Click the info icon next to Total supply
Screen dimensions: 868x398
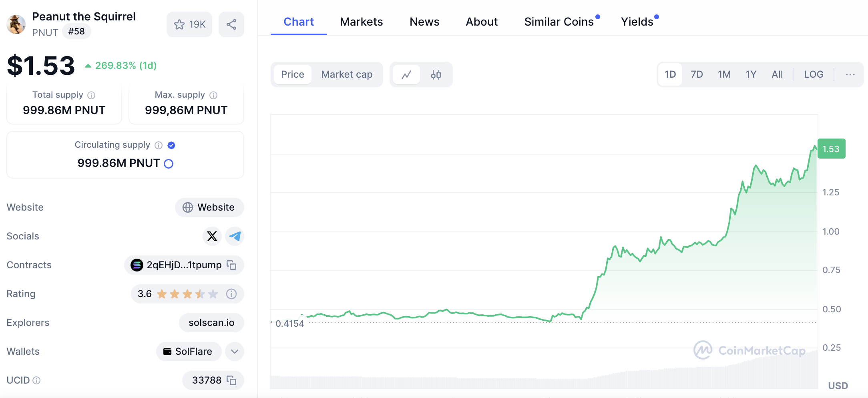point(91,95)
